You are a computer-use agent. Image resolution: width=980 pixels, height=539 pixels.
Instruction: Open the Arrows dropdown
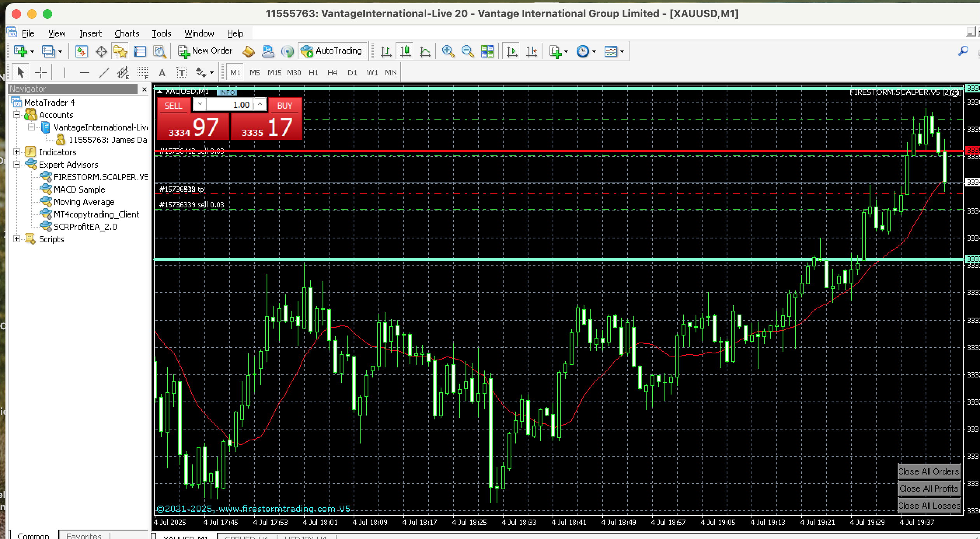pyautogui.click(x=204, y=73)
